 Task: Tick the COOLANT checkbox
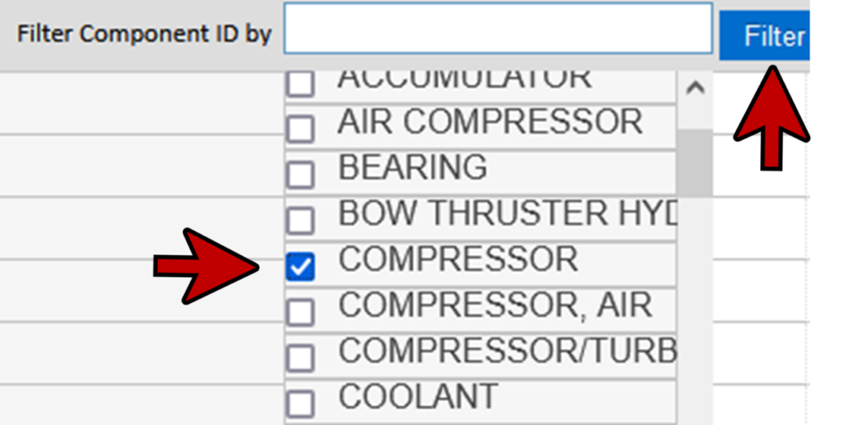click(x=300, y=402)
